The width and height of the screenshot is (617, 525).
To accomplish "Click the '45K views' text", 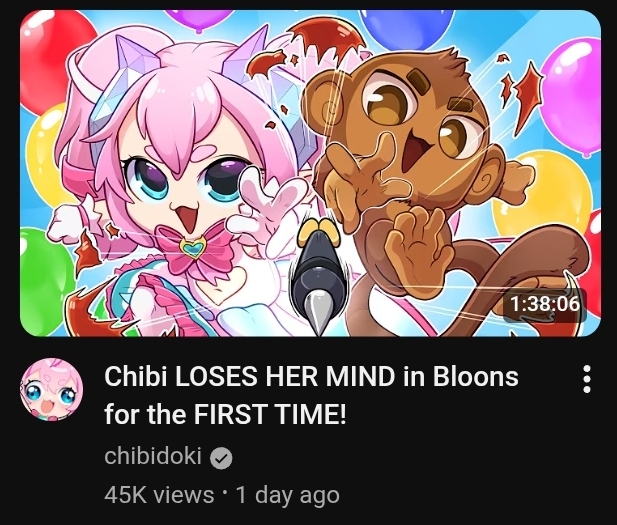I will 159,495.
